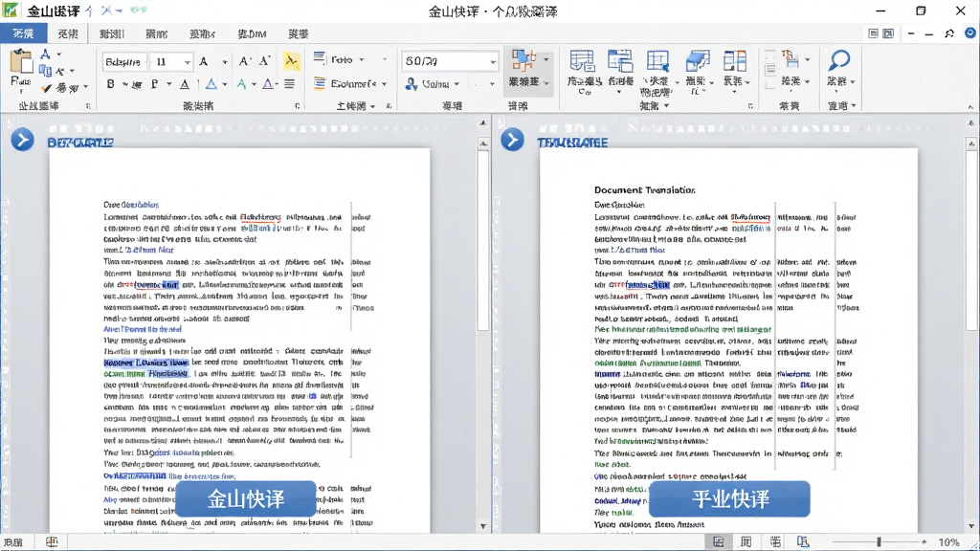This screenshot has width=980, height=551.
Task: Click the second large table-window ribbon icon
Action: point(620,61)
